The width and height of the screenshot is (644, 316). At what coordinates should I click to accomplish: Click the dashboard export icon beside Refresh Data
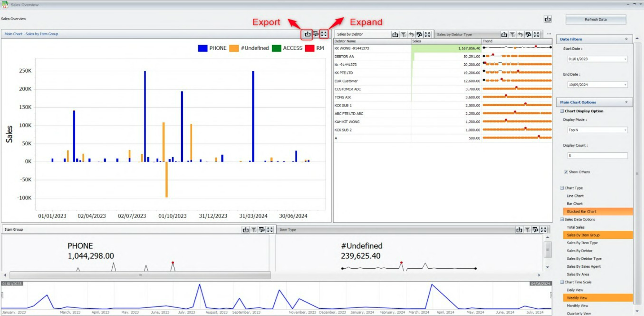coord(548,19)
